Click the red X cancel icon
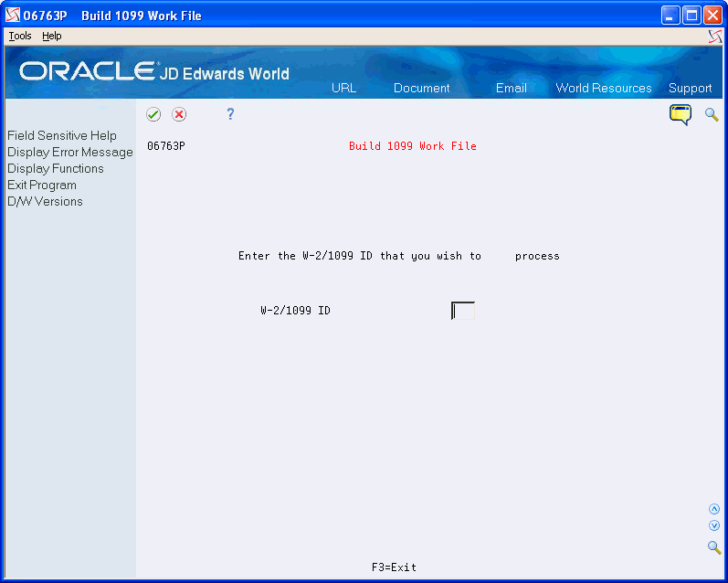This screenshot has width=728, height=583. point(179,114)
